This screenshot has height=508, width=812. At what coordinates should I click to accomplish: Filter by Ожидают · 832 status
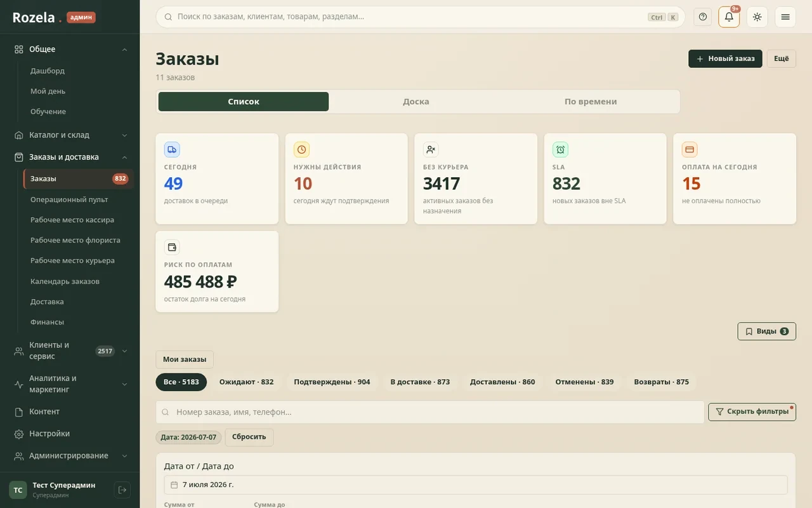point(246,382)
